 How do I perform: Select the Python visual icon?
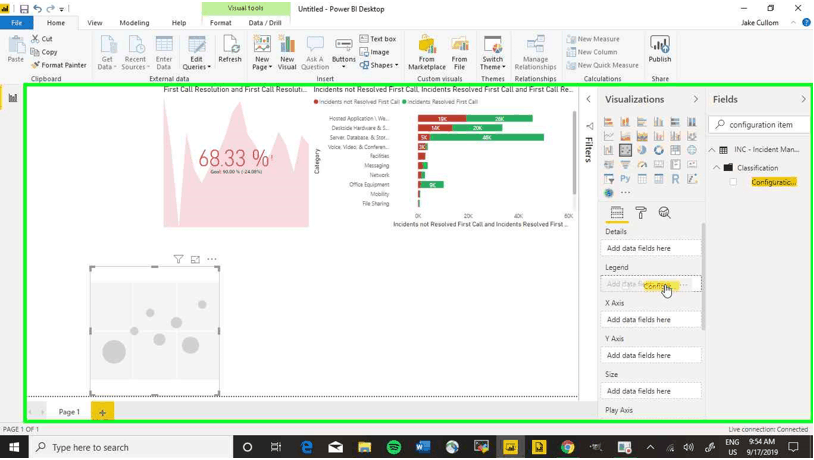pyautogui.click(x=625, y=179)
